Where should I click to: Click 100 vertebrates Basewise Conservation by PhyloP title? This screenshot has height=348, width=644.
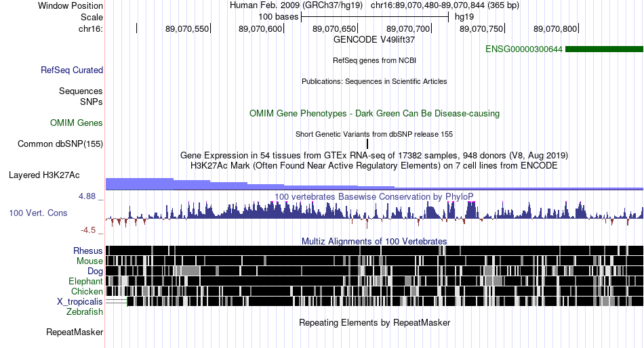(x=374, y=197)
